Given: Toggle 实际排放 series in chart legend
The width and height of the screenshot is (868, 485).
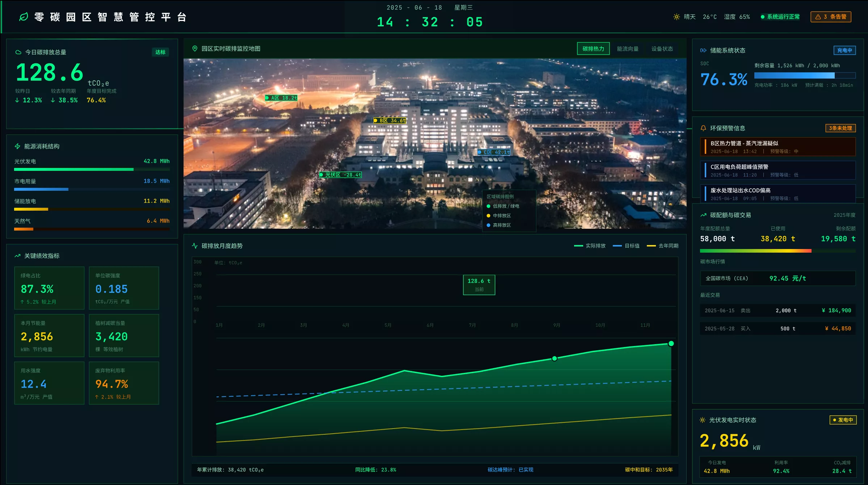Looking at the screenshot, I should coord(590,246).
